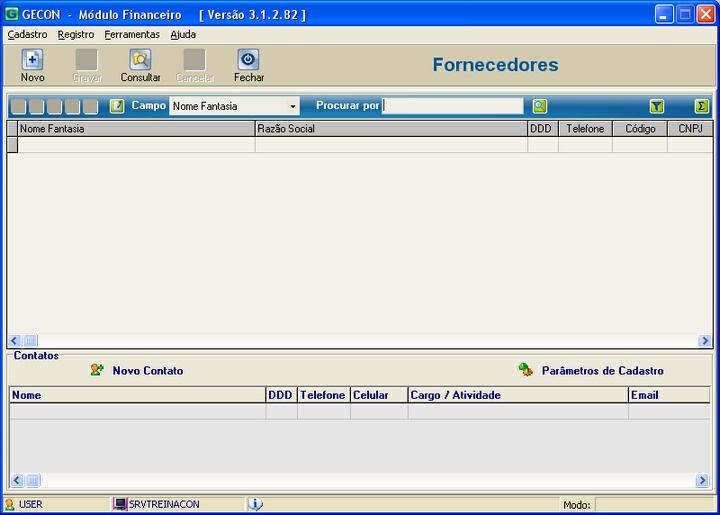Open the Ferramentas menu

[x=132, y=34]
